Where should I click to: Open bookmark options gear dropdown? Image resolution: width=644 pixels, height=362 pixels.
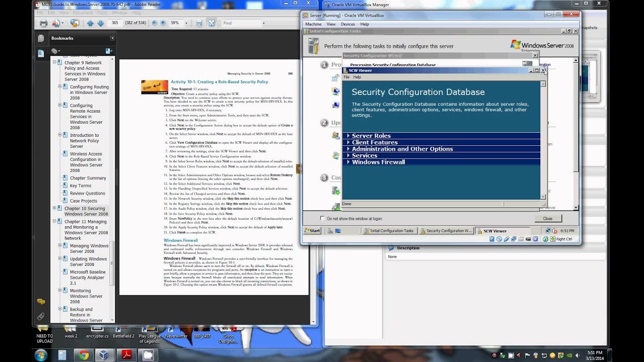click(55, 51)
